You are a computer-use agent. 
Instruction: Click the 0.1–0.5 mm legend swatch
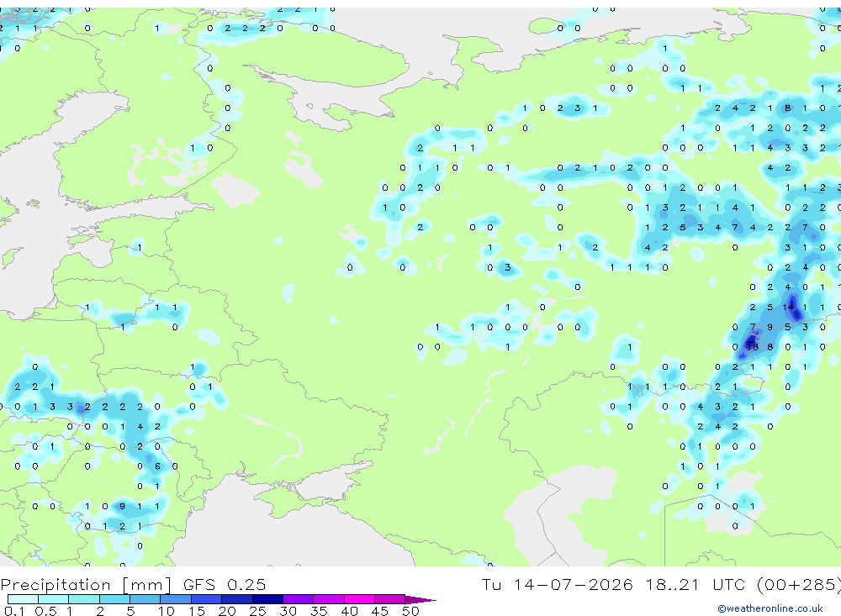coord(23,599)
